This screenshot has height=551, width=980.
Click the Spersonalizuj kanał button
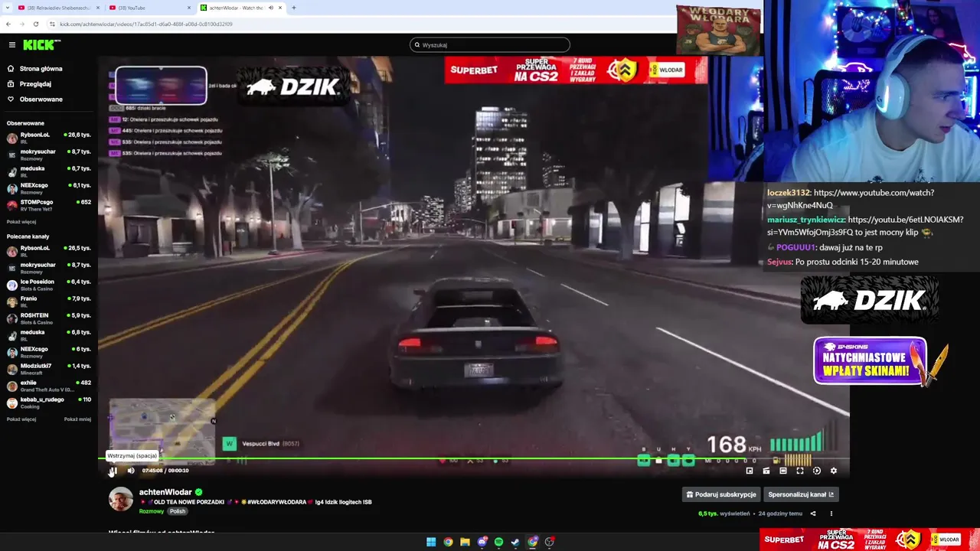(801, 494)
